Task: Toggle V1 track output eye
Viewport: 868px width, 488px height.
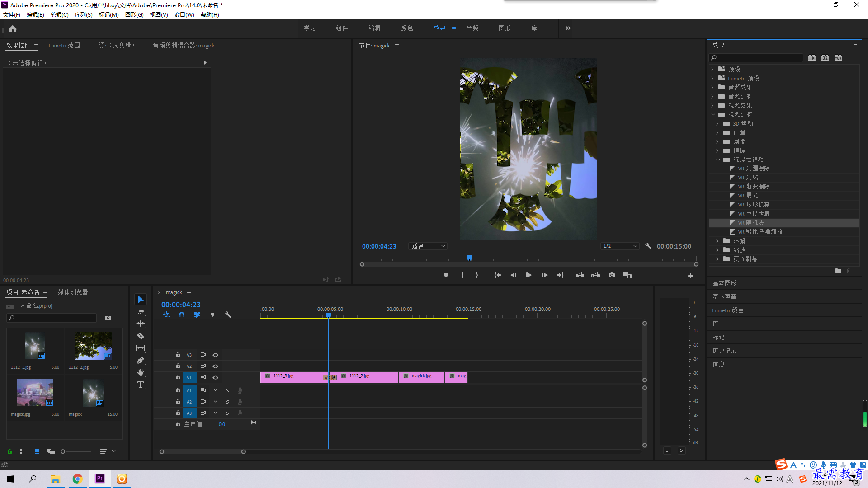Action: (x=215, y=378)
